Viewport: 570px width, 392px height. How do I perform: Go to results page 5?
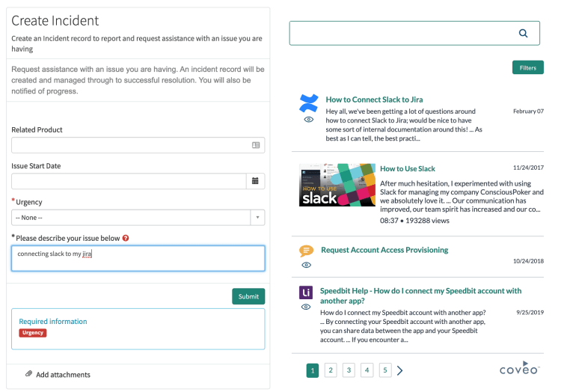point(385,370)
